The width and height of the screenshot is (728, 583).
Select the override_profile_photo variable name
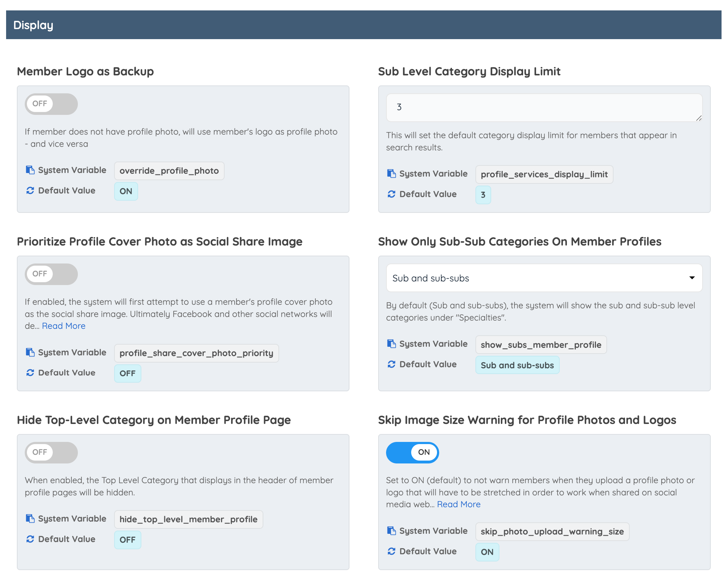pos(169,171)
